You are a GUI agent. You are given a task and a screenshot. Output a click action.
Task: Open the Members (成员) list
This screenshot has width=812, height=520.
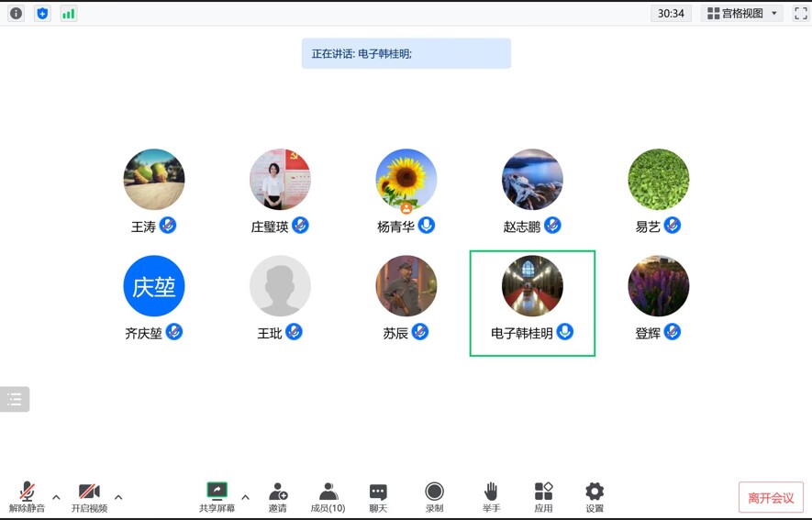click(x=328, y=497)
